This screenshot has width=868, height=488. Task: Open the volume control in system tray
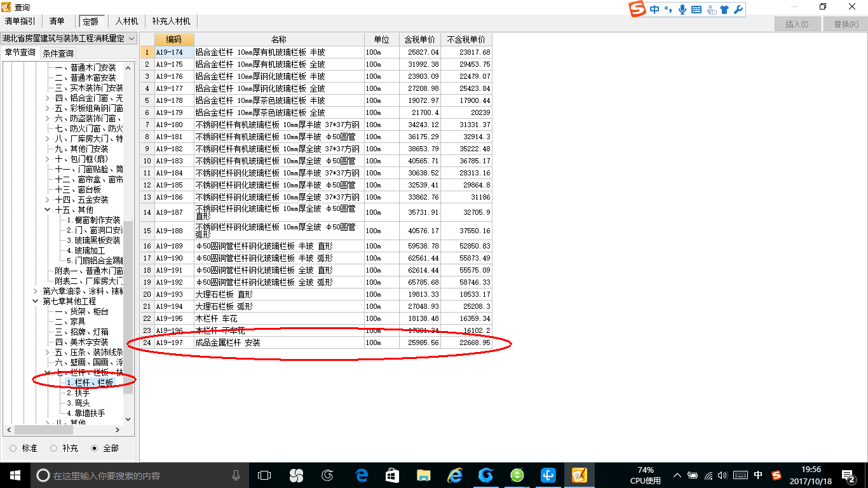(722, 475)
